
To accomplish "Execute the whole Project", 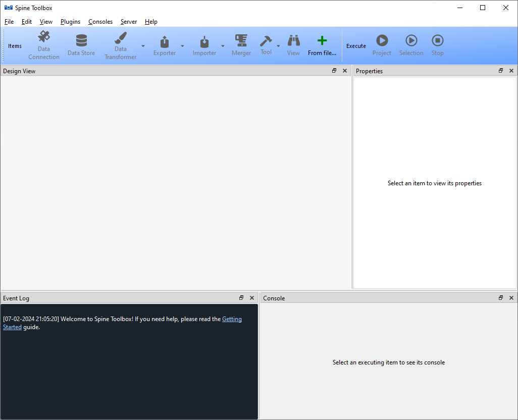I will click(382, 40).
